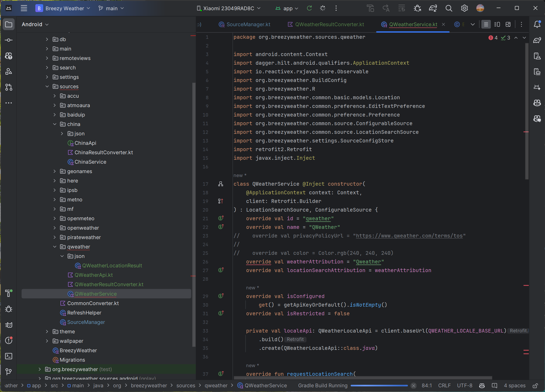Collapse the china source folder
Image resolution: width=545 pixels, height=392 pixels.
(x=55, y=124)
